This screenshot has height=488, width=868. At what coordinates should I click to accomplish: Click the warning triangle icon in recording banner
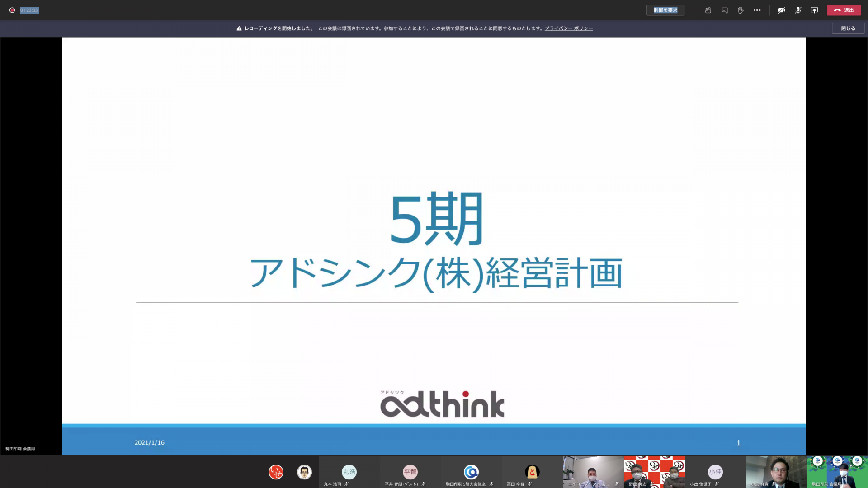tap(239, 28)
